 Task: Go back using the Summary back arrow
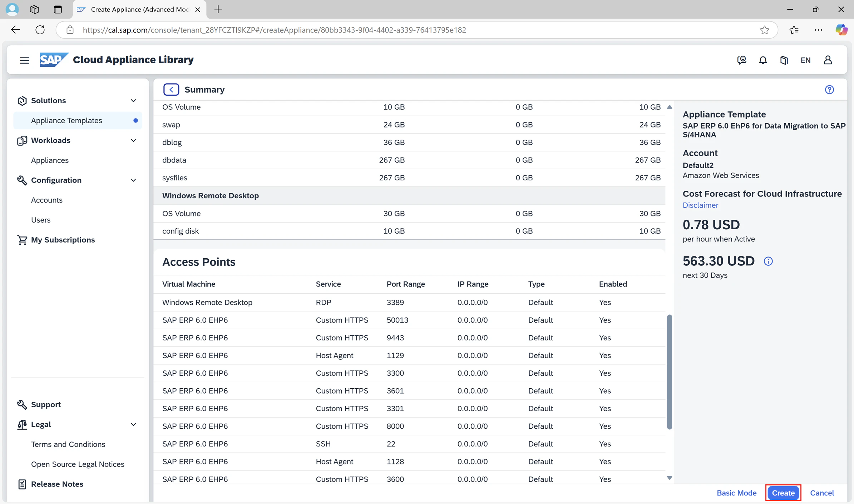tap(171, 90)
